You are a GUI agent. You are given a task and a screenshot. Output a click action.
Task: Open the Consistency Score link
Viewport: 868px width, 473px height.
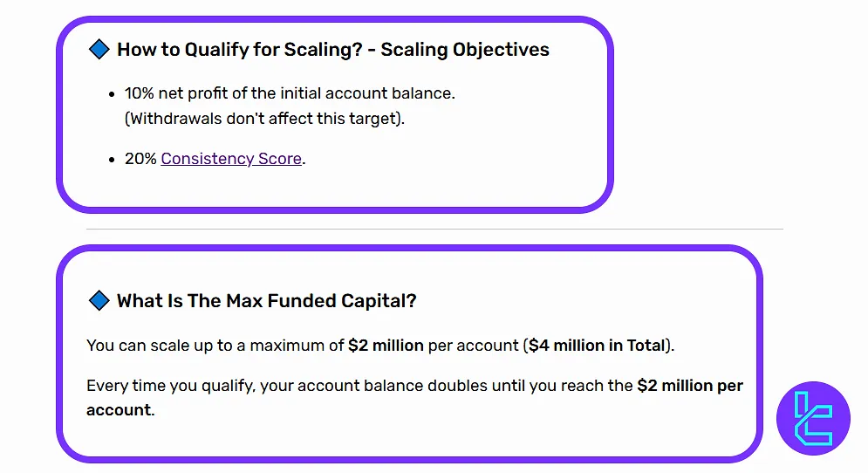[x=231, y=159]
